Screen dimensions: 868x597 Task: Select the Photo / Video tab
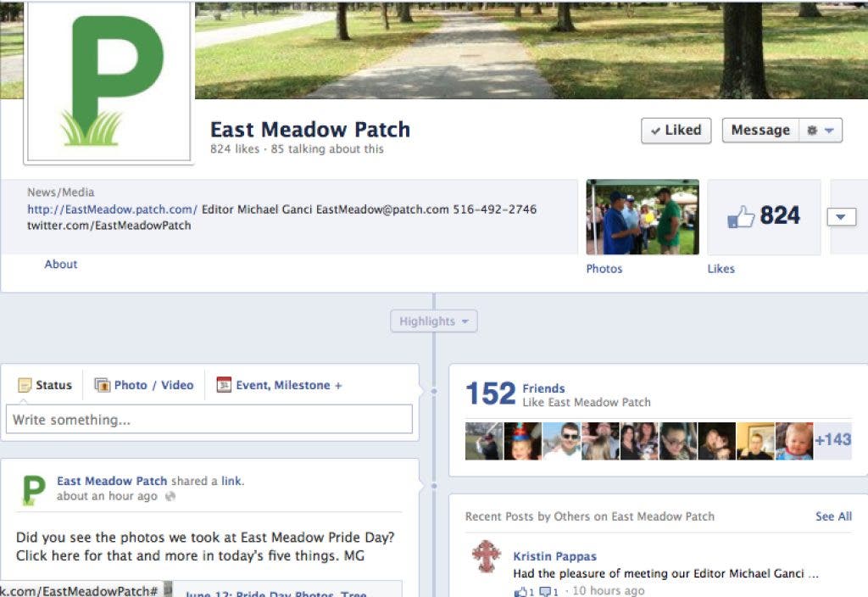click(144, 385)
